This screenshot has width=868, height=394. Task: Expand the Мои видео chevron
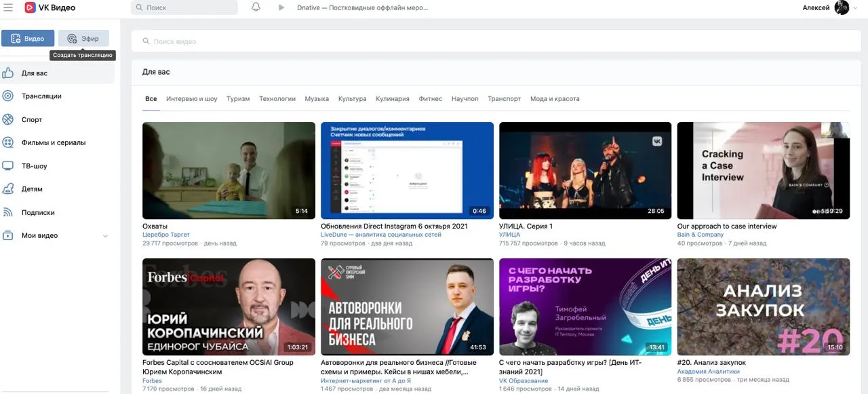(105, 236)
